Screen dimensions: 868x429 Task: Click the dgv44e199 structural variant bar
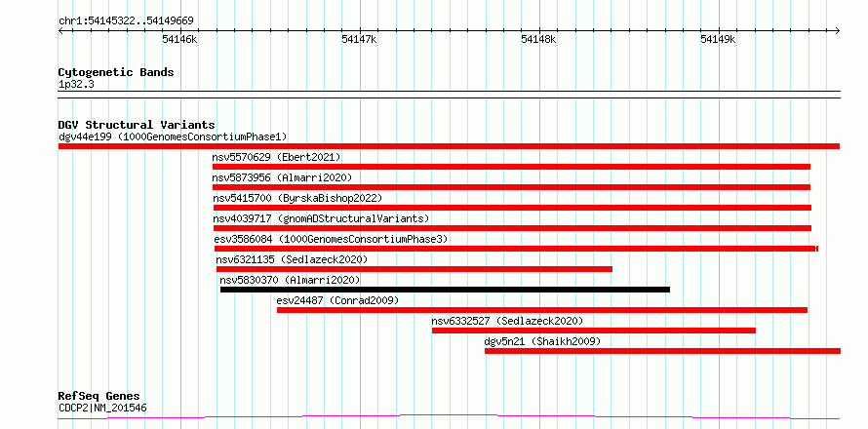[x=449, y=146]
